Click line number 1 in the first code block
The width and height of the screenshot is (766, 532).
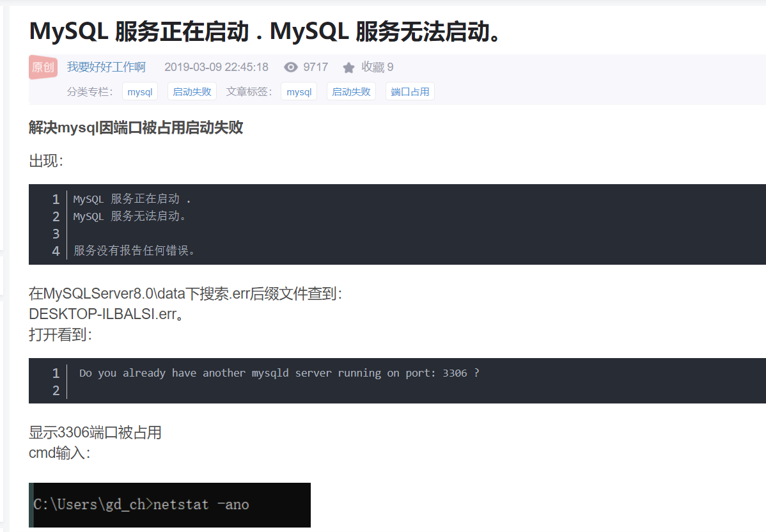click(x=55, y=199)
